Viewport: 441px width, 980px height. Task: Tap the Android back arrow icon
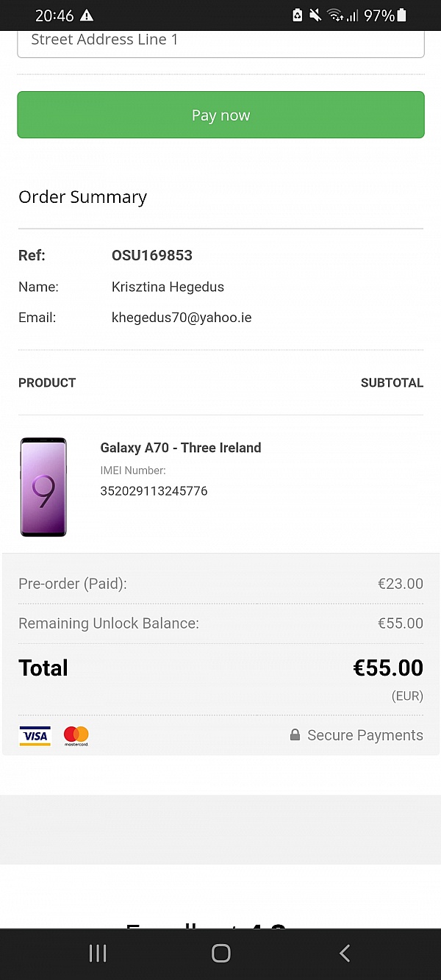(344, 954)
